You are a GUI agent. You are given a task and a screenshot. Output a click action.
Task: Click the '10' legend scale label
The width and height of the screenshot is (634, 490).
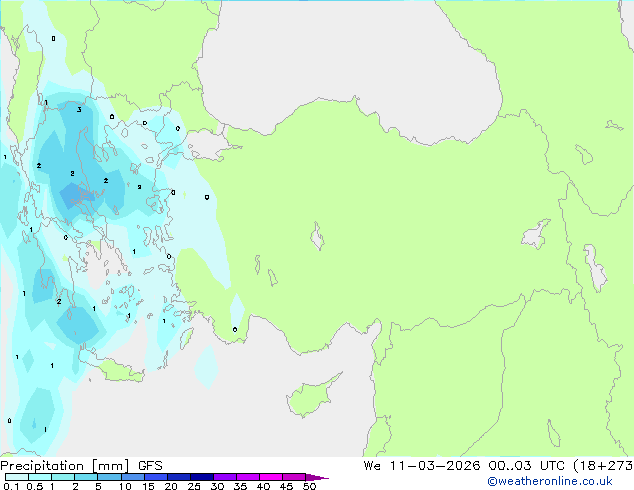click(x=125, y=486)
